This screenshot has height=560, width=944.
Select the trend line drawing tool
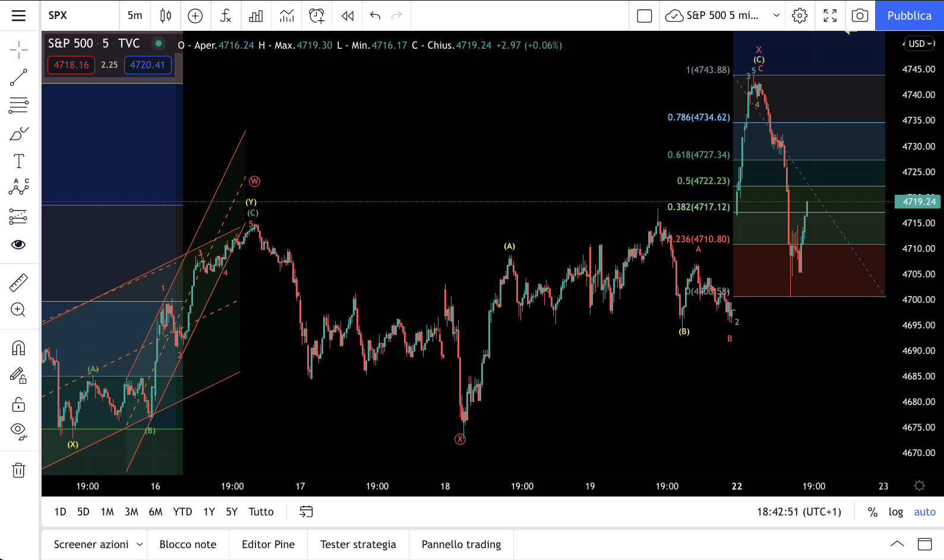pos(19,78)
